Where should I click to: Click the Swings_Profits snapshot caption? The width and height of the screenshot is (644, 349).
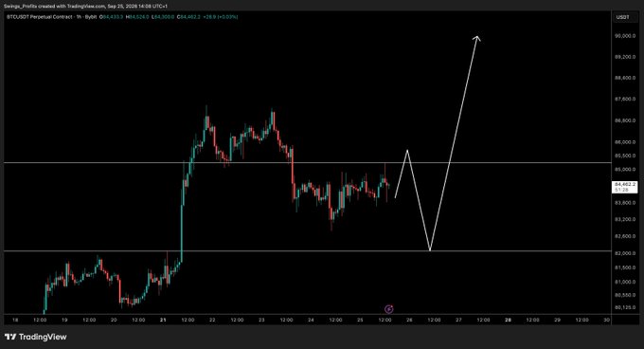tap(85, 7)
